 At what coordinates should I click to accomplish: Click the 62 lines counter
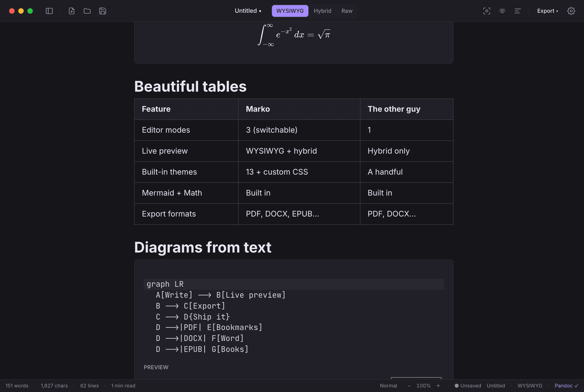(89, 386)
